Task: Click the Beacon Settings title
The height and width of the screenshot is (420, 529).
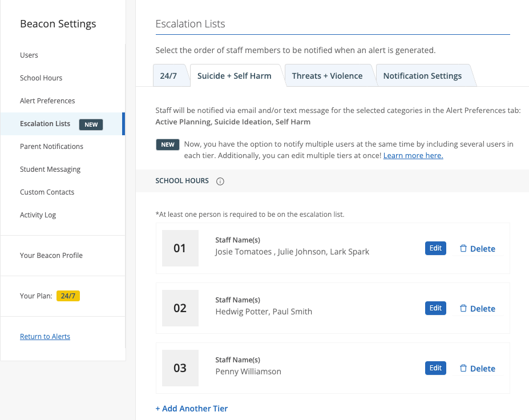Action: [x=58, y=24]
